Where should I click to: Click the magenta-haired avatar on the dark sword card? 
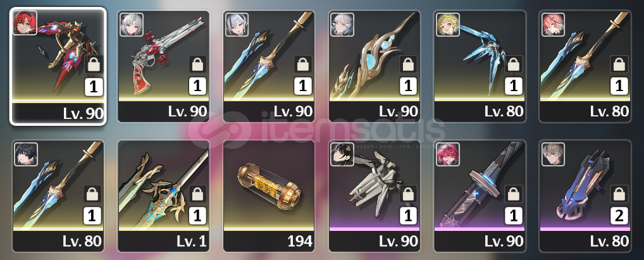[x=448, y=154]
